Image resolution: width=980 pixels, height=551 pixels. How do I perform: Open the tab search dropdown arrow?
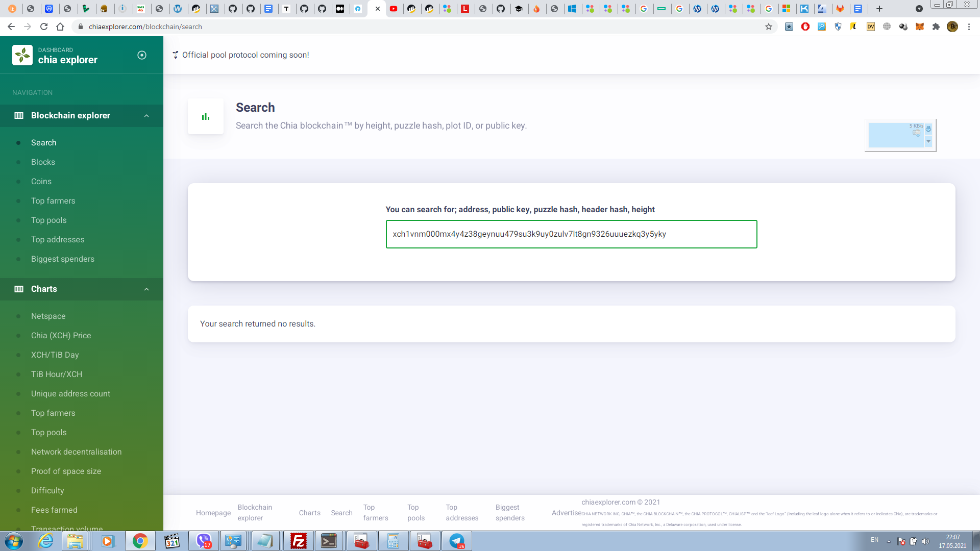(x=919, y=9)
